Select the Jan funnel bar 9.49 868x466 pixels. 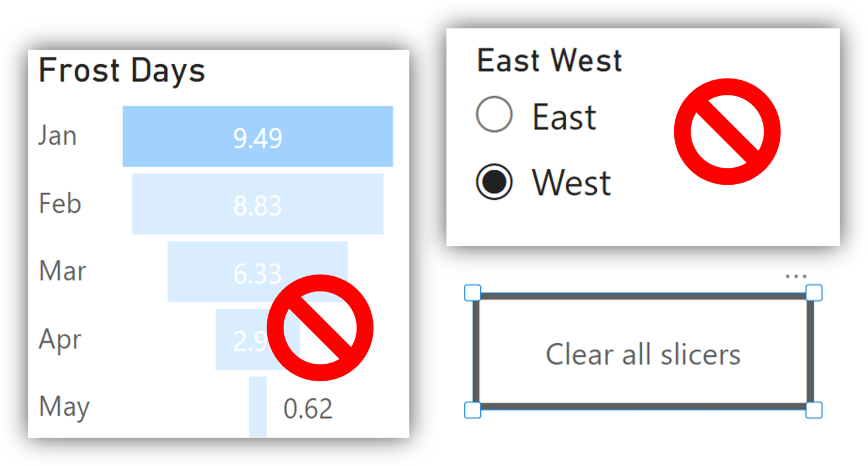(258, 136)
